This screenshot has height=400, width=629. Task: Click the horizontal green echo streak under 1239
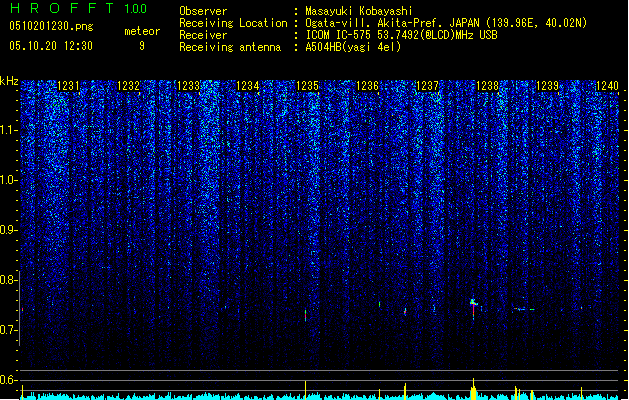[524, 309]
